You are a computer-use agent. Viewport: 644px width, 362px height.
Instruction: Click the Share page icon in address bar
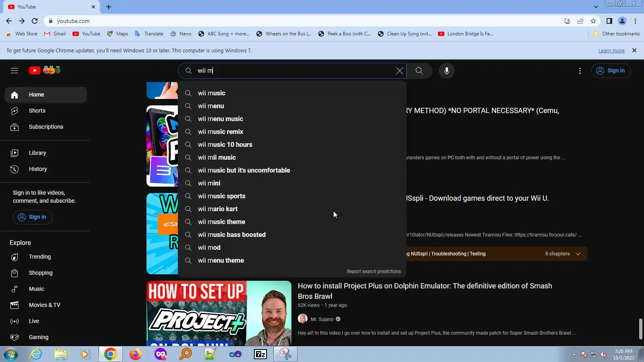point(580,21)
